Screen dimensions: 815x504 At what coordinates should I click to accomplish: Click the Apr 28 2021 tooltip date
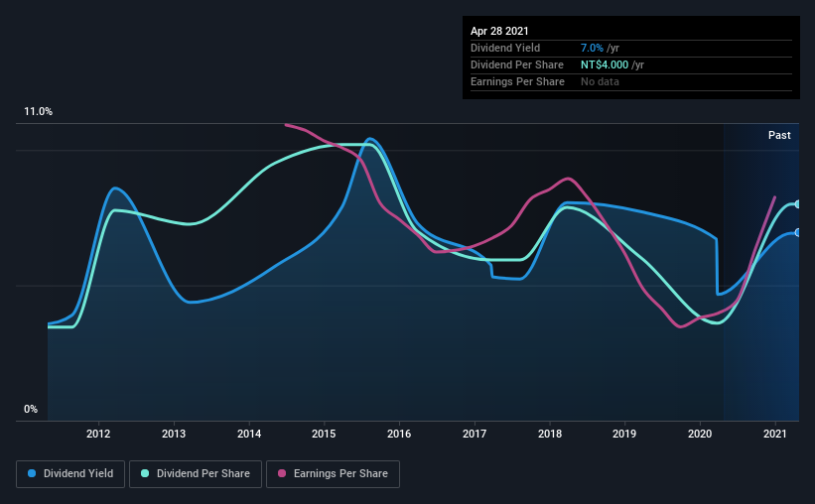(x=499, y=31)
